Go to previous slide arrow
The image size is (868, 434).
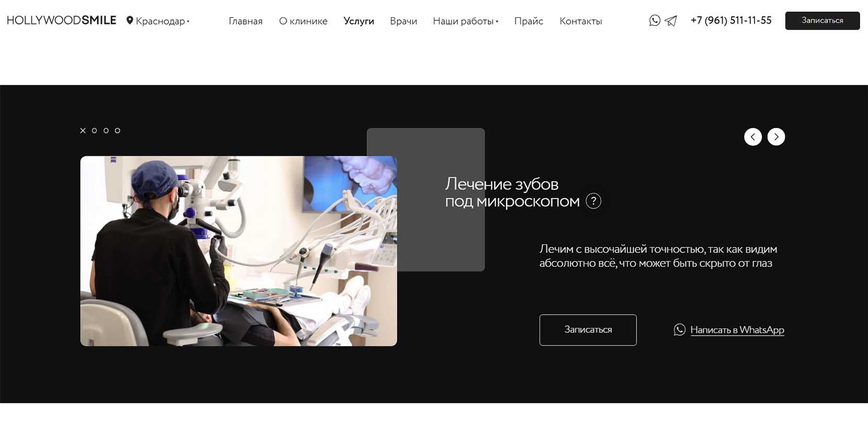click(x=753, y=137)
